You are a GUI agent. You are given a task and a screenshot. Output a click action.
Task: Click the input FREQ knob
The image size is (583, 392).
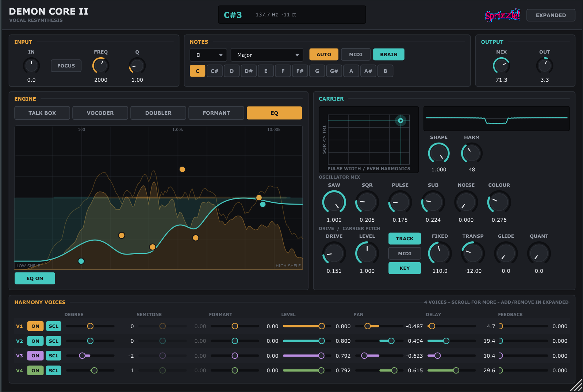[x=101, y=66]
